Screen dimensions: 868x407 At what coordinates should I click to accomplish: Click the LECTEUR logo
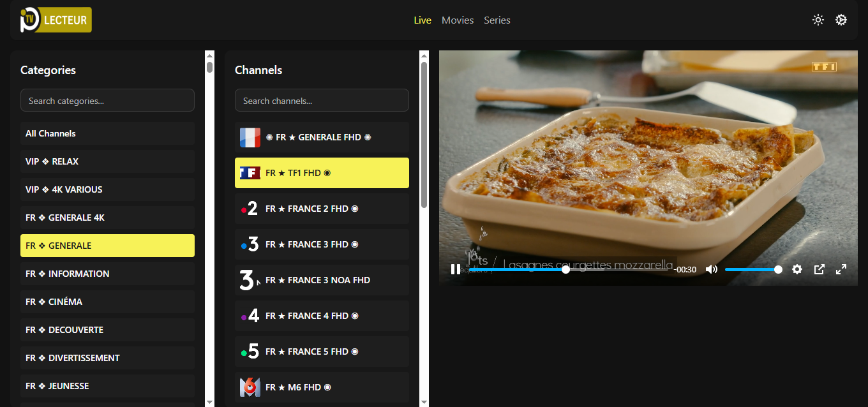point(55,20)
